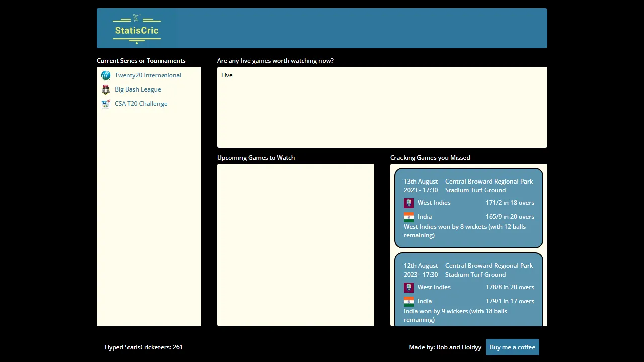Click the Live label in live games panel
The image size is (644, 362).
click(x=227, y=75)
